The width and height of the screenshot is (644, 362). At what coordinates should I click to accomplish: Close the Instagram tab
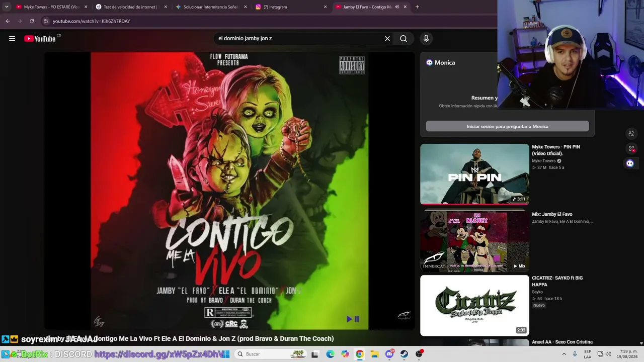coord(325,7)
